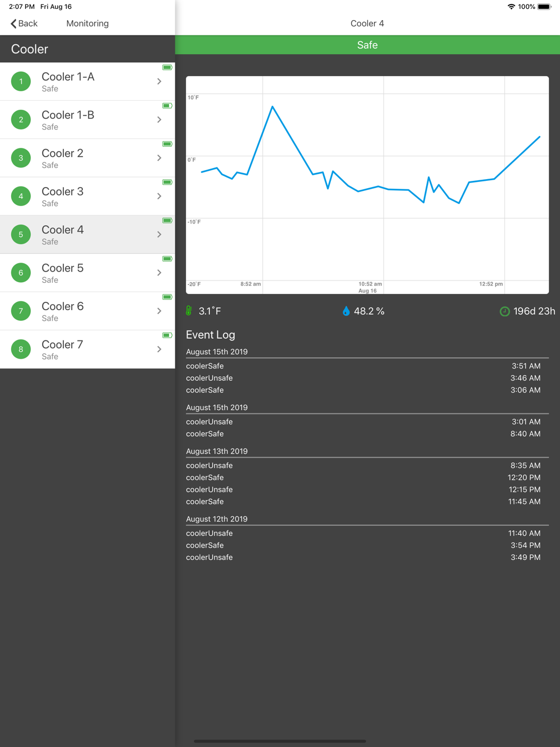Tap the 196d 23h uptime reading
The width and height of the screenshot is (560, 747).
(534, 311)
